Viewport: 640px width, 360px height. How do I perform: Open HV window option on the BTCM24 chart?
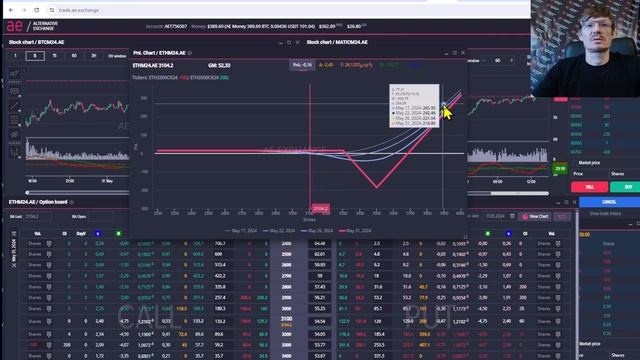(x=117, y=56)
